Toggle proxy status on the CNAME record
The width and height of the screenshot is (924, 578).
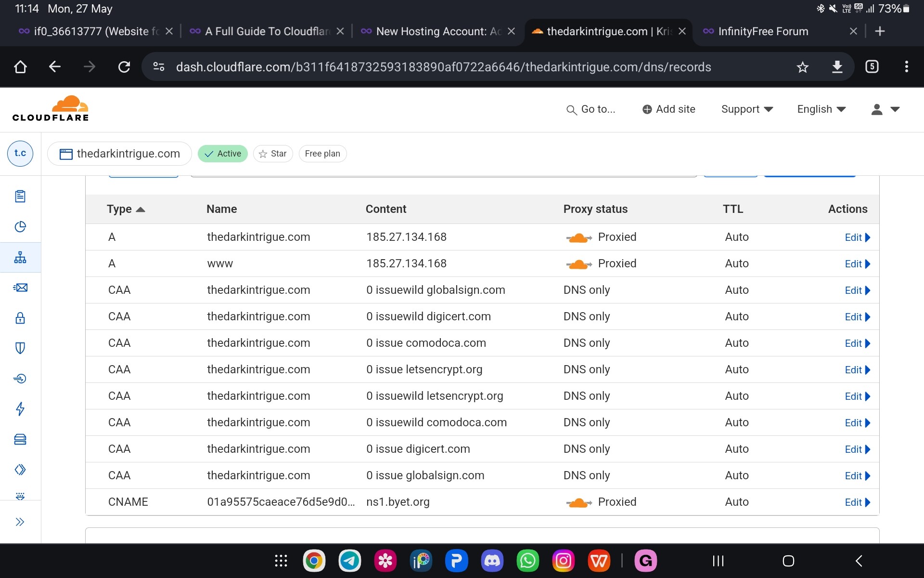tap(579, 502)
